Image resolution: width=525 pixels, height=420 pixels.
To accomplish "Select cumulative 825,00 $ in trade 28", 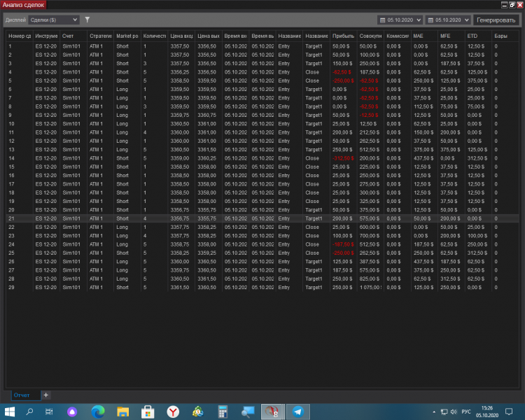I will [370, 279].
